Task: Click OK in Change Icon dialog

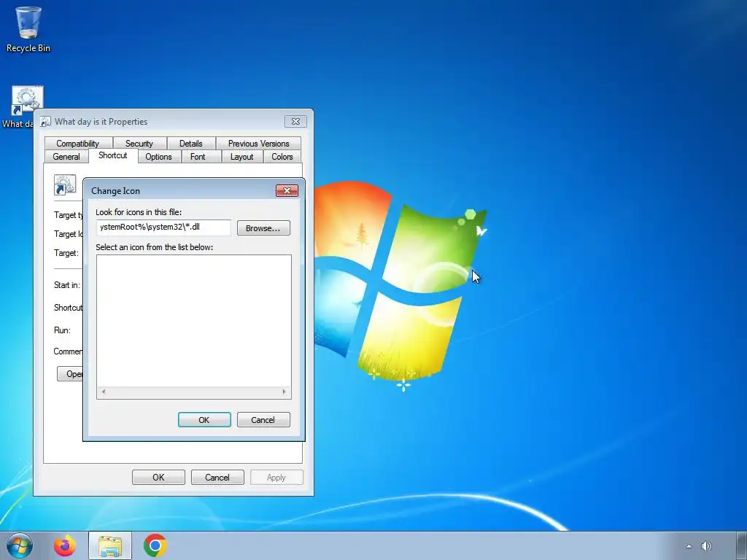Action: click(x=204, y=420)
